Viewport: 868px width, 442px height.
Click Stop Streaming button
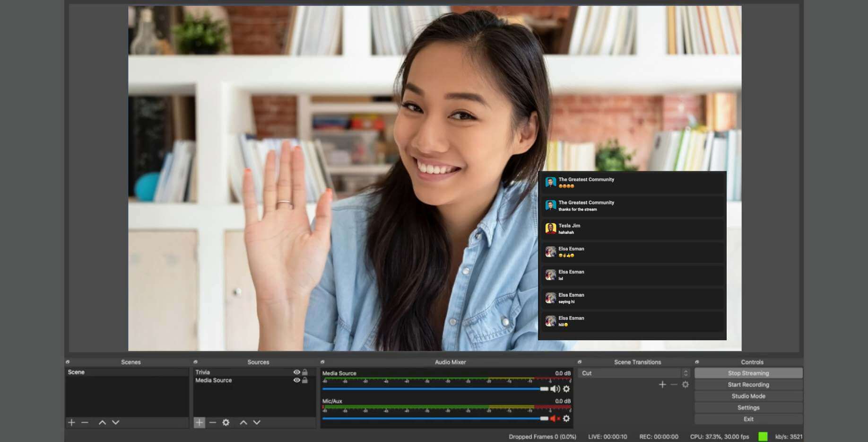pos(748,373)
